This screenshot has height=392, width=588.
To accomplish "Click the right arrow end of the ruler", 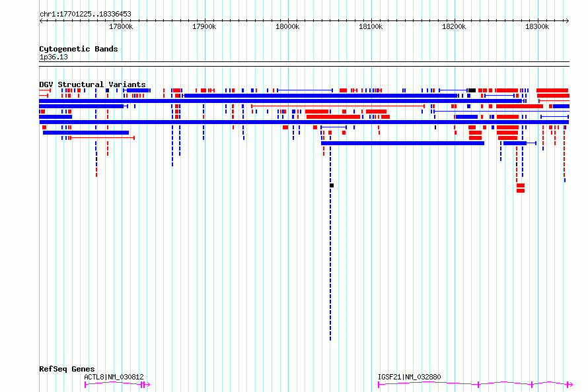I will click(568, 20).
